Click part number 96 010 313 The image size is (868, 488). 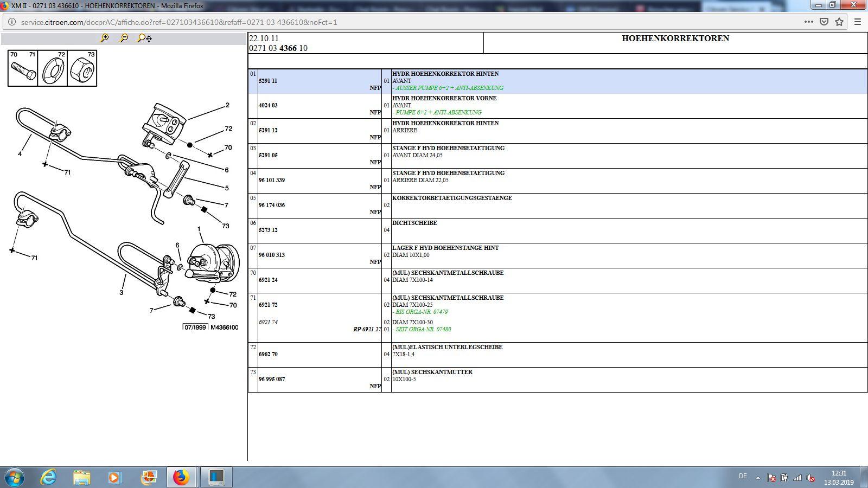272,255
